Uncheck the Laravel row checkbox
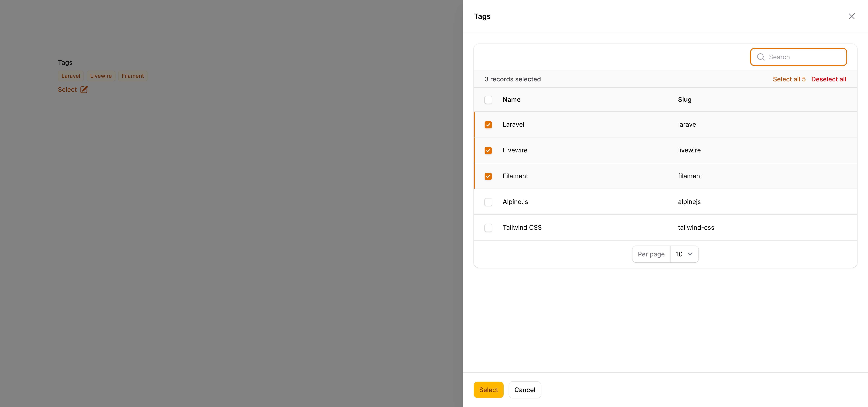 click(x=488, y=125)
